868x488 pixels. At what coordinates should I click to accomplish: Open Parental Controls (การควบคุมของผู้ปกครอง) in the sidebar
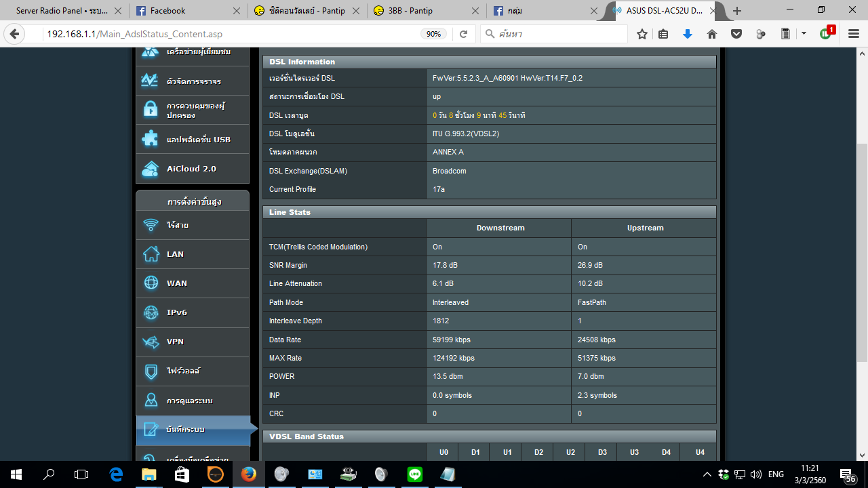(193, 110)
